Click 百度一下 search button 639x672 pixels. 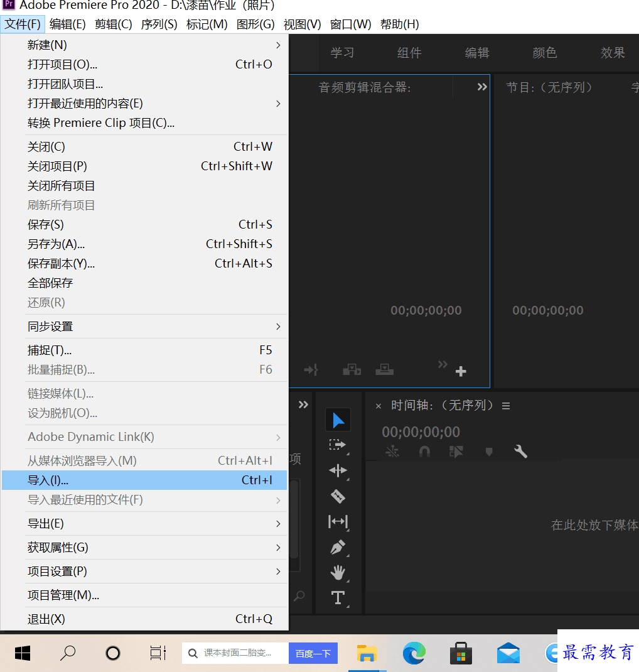(313, 653)
